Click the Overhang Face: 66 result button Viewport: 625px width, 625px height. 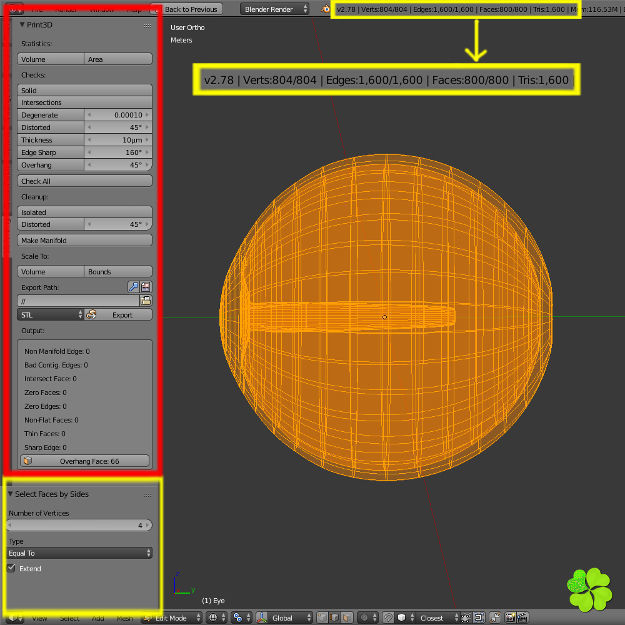point(85,461)
